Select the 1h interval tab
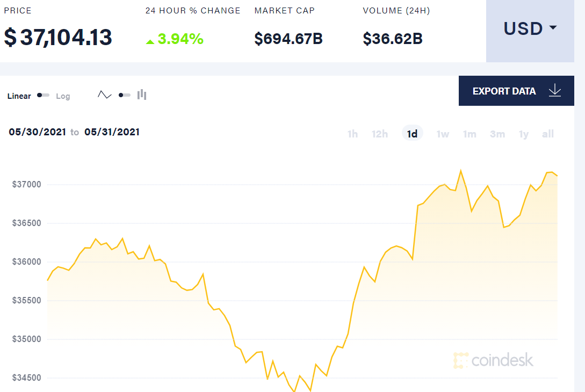Image resolution: width=585 pixels, height=392 pixels. [353, 134]
